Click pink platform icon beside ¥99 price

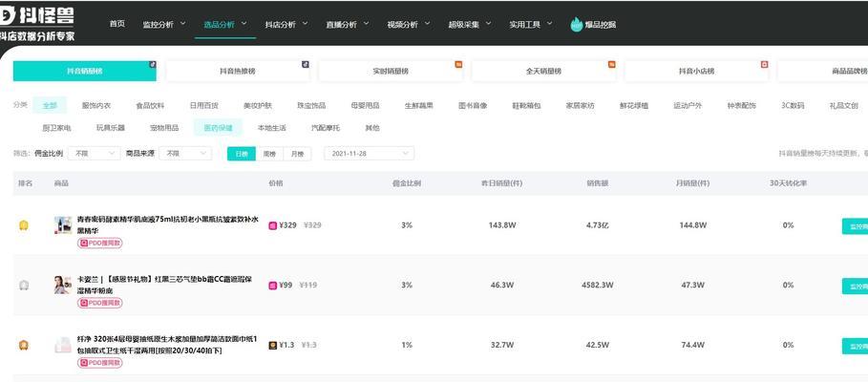272,286
